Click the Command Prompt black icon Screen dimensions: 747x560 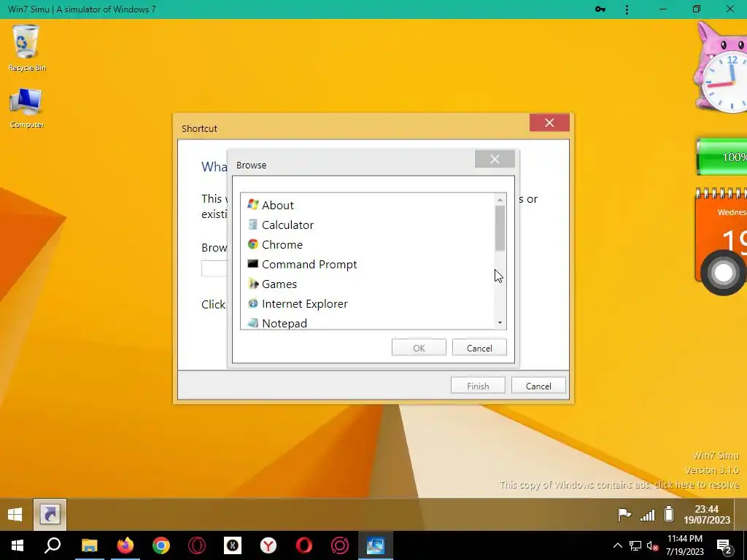coord(253,264)
